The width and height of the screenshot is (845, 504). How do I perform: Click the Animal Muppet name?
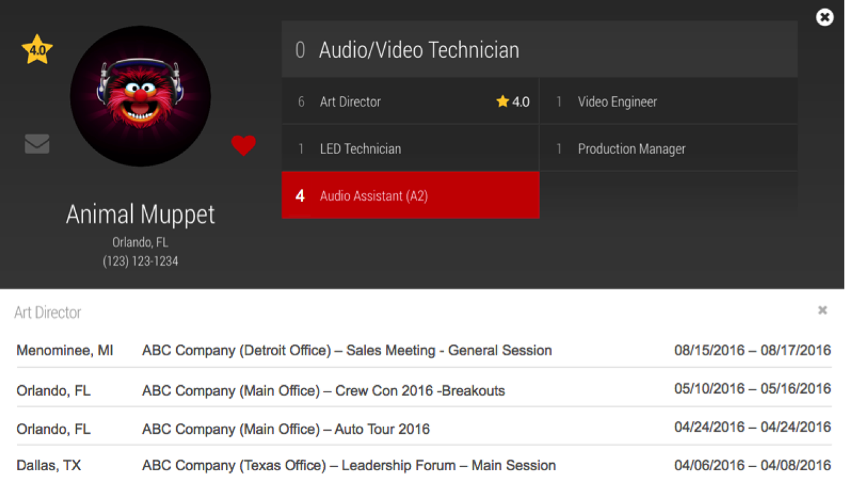(x=140, y=214)
